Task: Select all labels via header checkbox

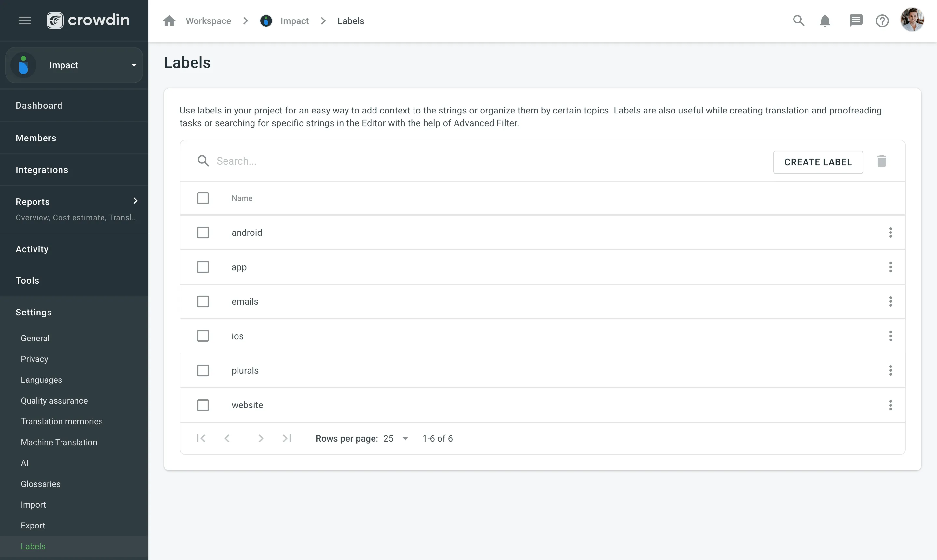Action: click(x=203, y=198)
